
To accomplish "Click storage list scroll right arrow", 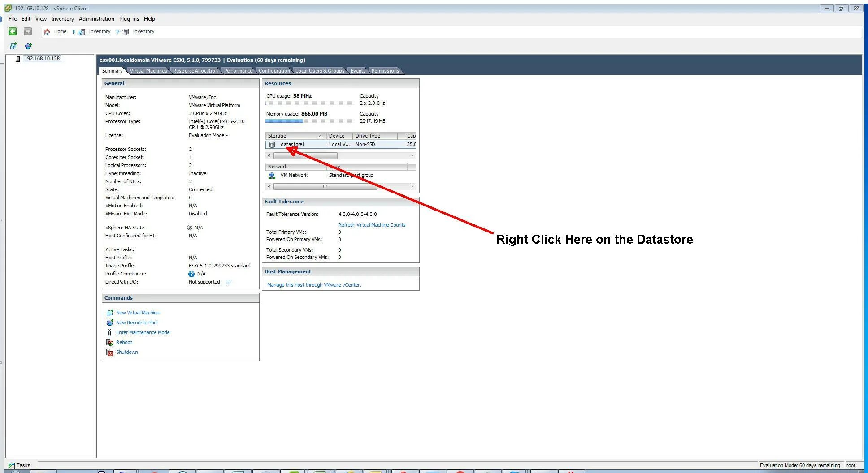I will pos(412,156).
